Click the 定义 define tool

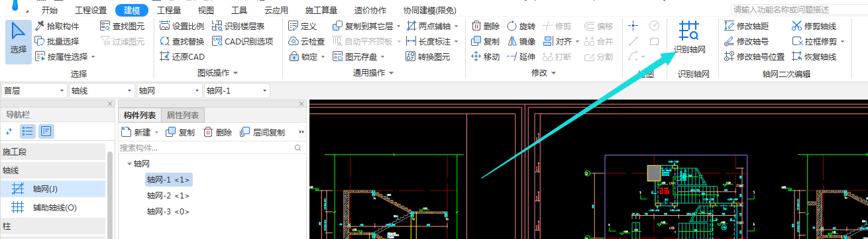tap(303, 26)
